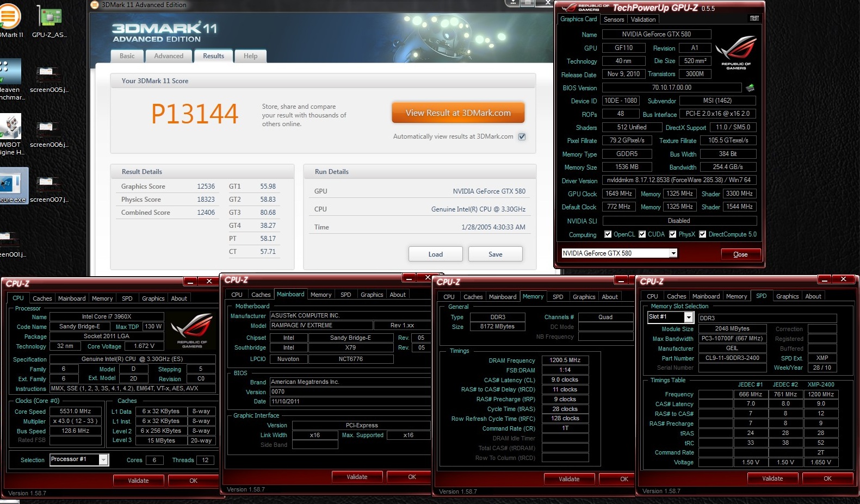Click Validate in the CPU-Z processor window

click(138, 481)
